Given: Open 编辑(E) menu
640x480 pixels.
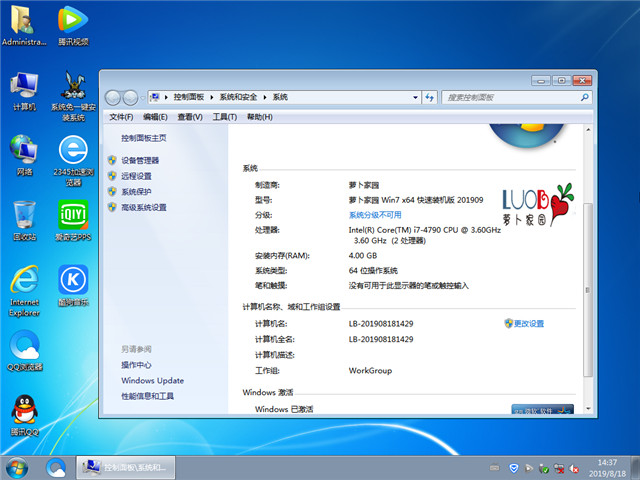Looking at the screenshot, I should pyautogui.click(x=155, y=117).
